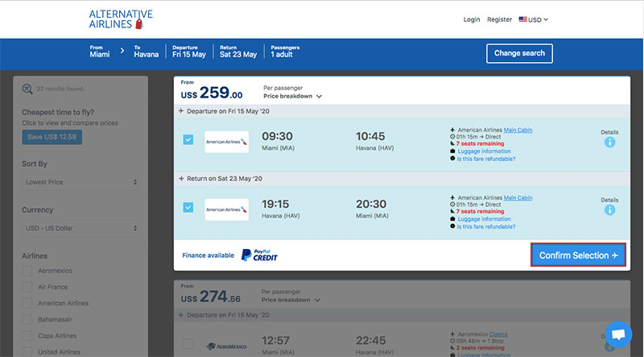The width and height of the screenshot is (644, 357).
Task: Click the US$ 259.00 price
Action: point(212,93)
